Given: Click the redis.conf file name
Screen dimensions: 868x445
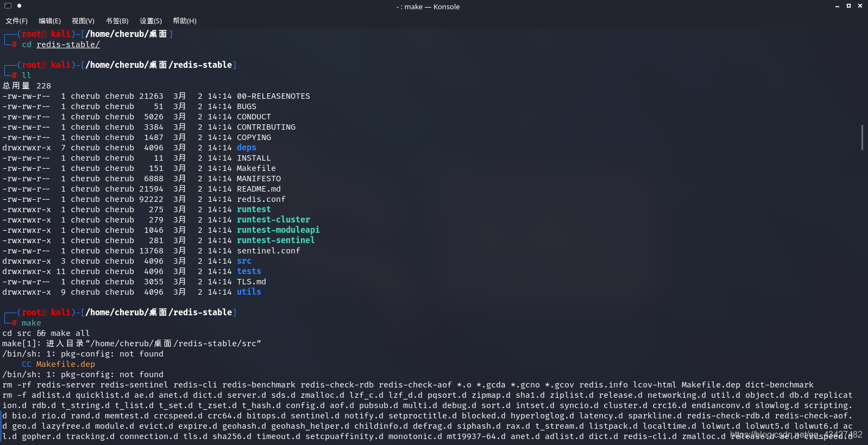Looking at the screenshot, I should [261, 199].
